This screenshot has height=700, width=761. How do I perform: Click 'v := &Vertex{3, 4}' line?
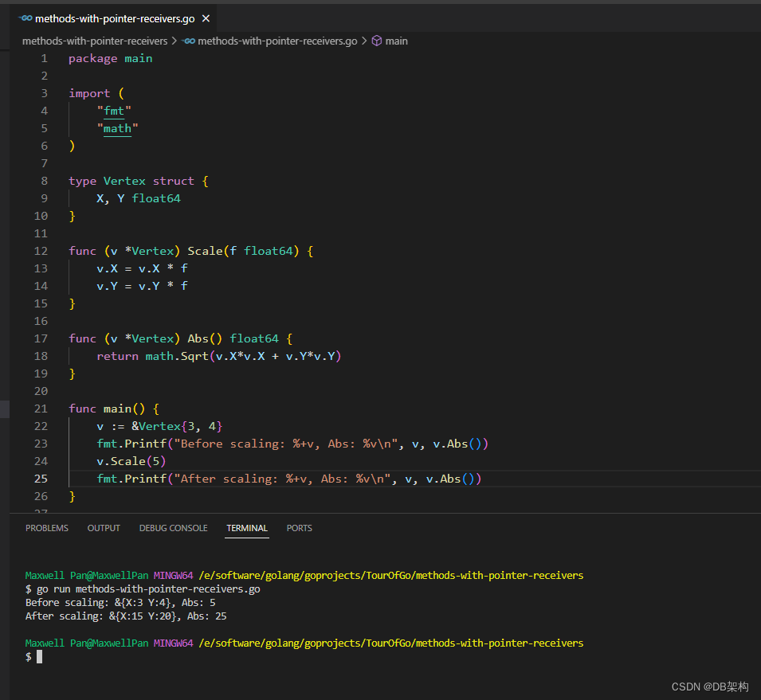(159, 426)
